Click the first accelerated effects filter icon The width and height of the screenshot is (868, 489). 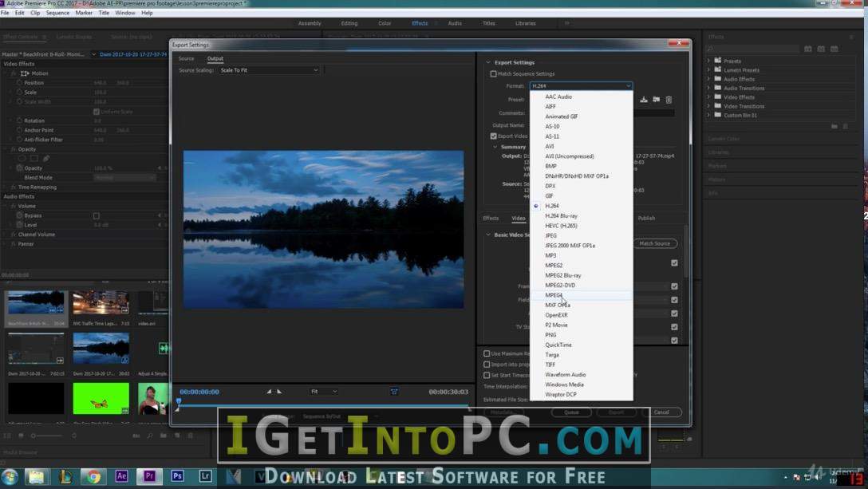coord(808,49)
